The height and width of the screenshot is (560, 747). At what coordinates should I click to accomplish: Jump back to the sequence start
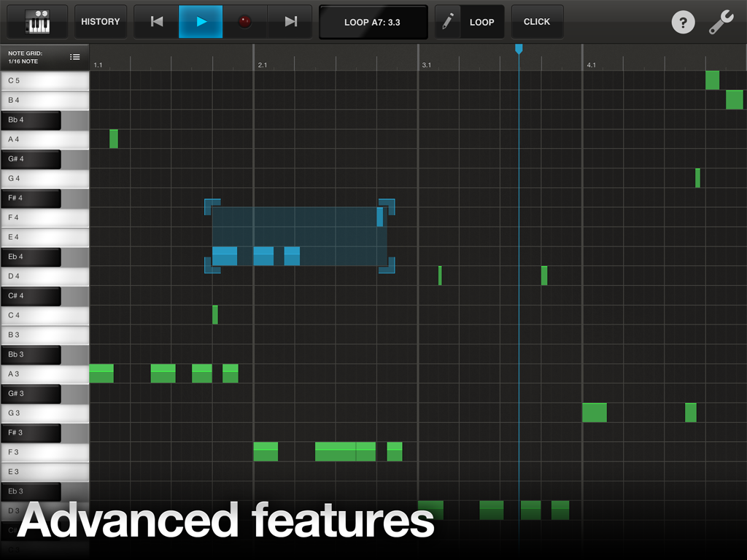[155, 21]
